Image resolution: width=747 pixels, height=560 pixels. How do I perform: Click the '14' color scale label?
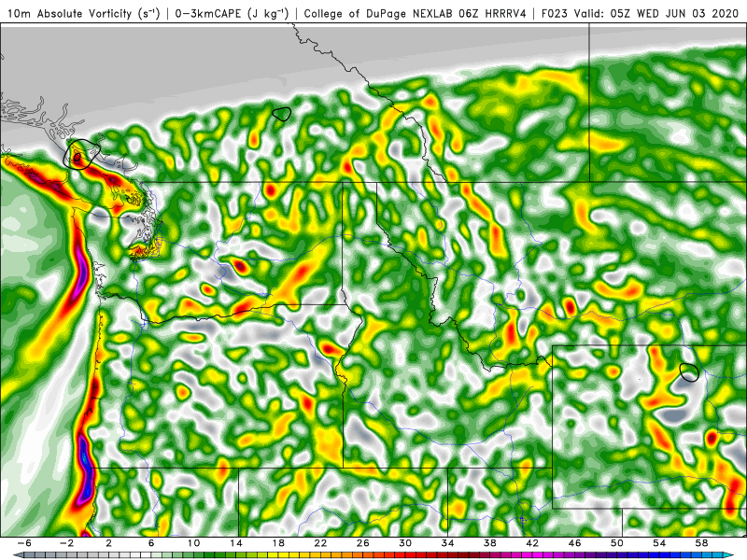click(x=236, y=543)
